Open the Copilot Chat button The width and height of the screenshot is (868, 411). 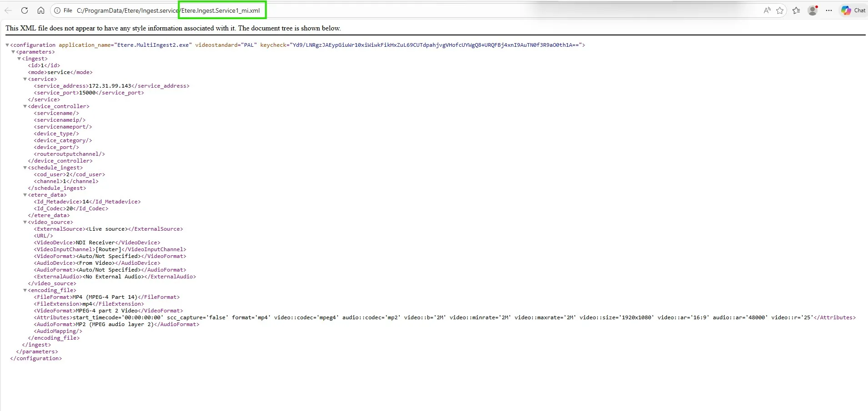853,10
